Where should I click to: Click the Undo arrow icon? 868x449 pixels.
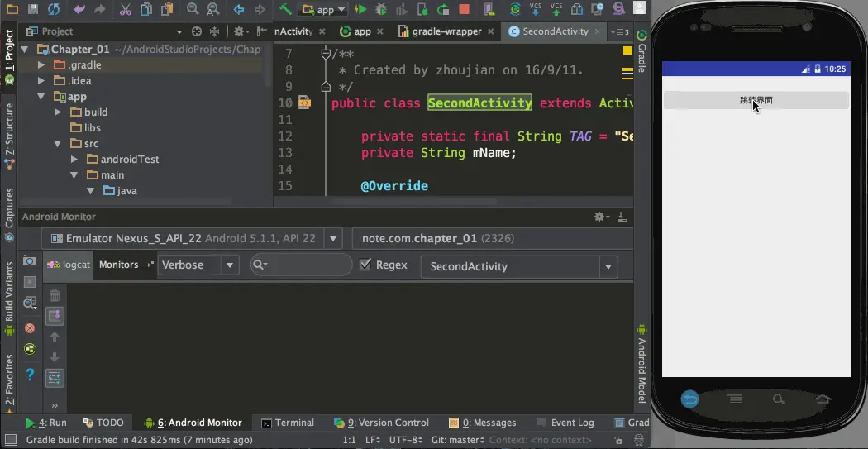pyautogui.click(x=79, y=9)
